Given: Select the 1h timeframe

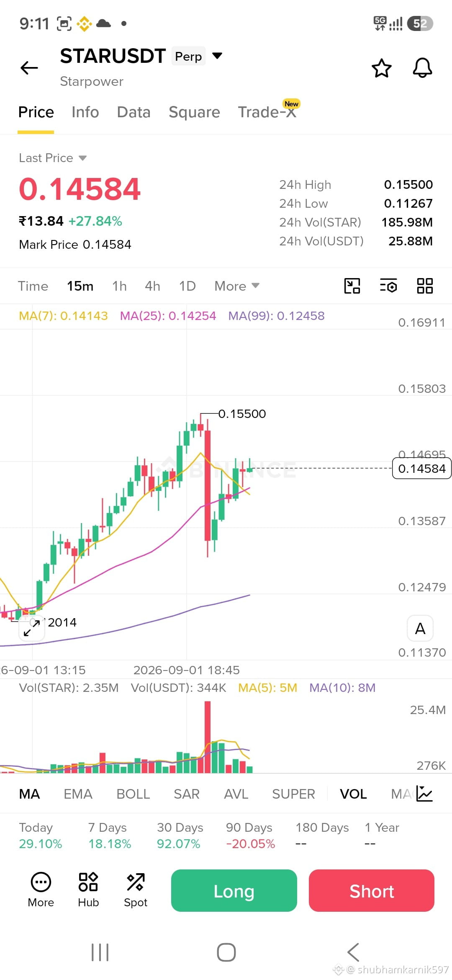Looking at the screenshot, I should (119, 286).
